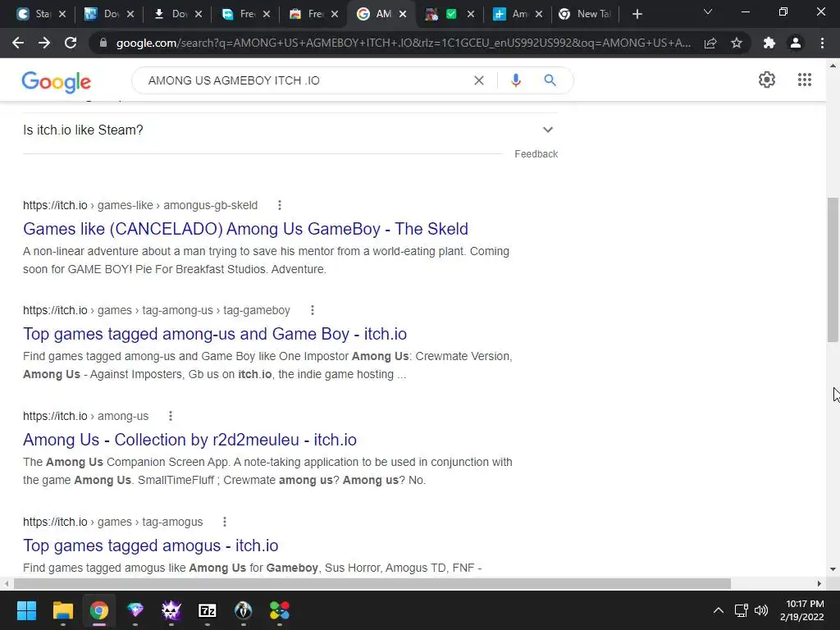This screenshot has width=840, height=630.
Task: Open options for the itch.io among-us result
Action: [x=171, y=416]
